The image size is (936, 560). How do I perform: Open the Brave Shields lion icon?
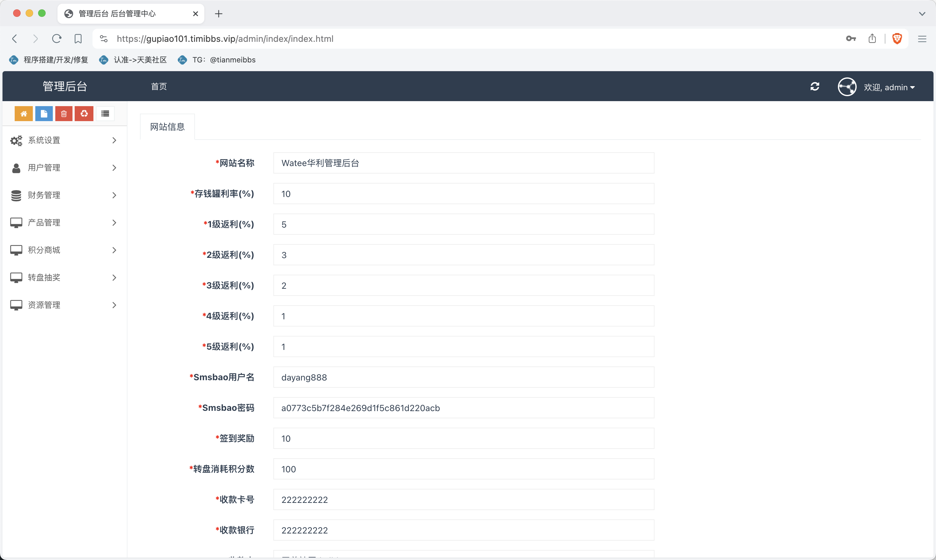(x=897, y=38)
